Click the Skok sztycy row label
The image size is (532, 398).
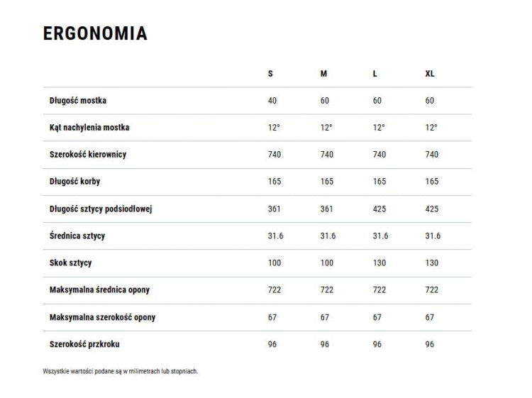70,263
